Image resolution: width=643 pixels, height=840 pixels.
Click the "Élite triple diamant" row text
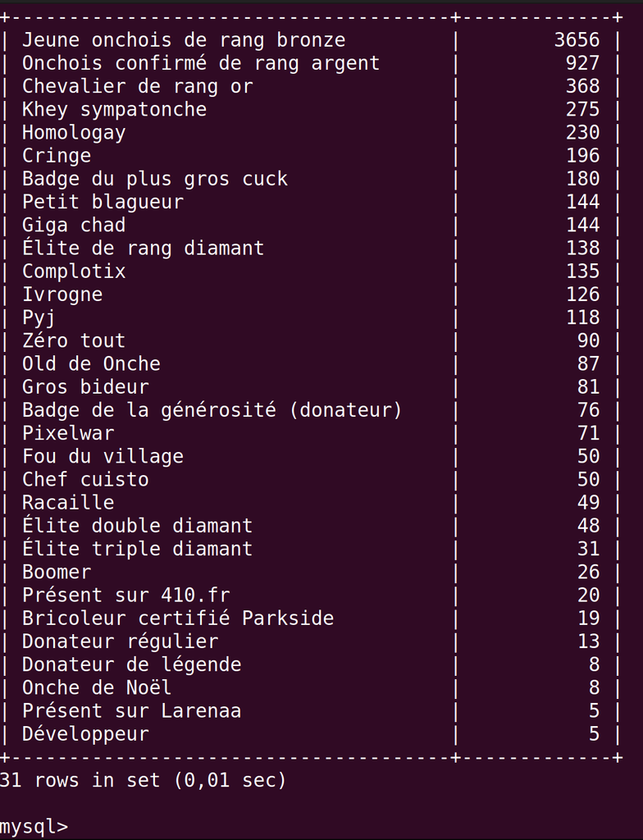pos(137,549)
